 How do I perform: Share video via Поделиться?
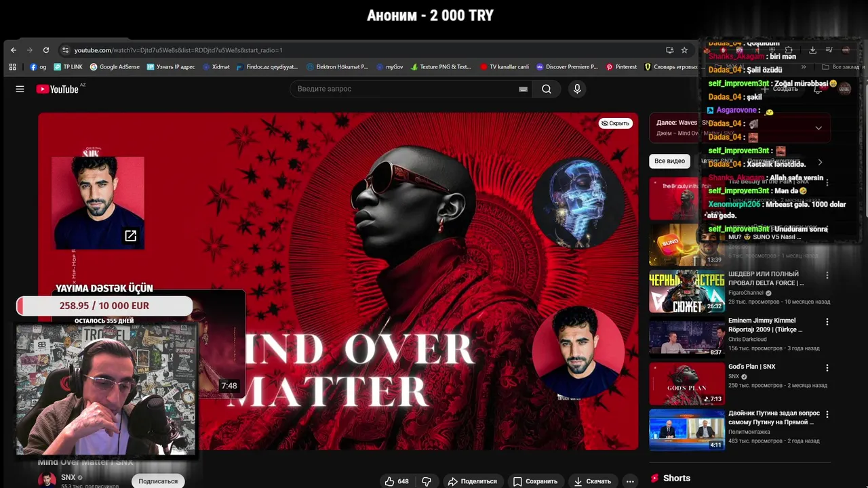pyautogui.click(x=473, y=481)
